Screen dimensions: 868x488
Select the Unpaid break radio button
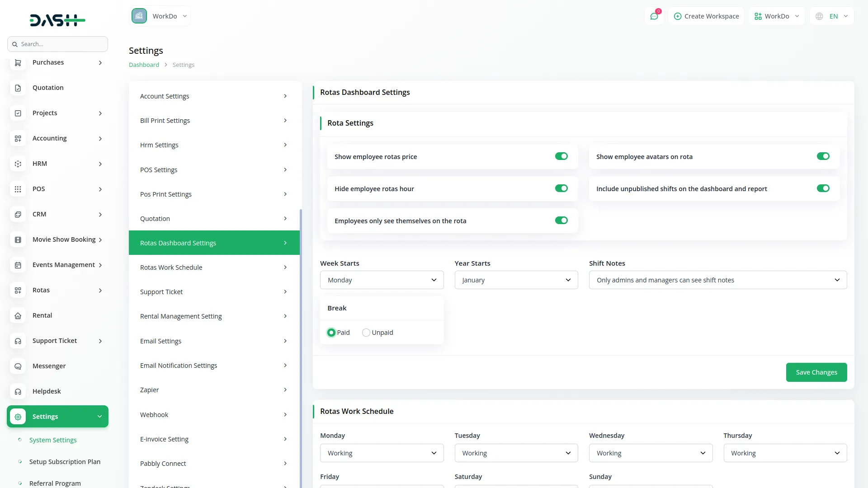pyautogui.click(x=366, y=333)
